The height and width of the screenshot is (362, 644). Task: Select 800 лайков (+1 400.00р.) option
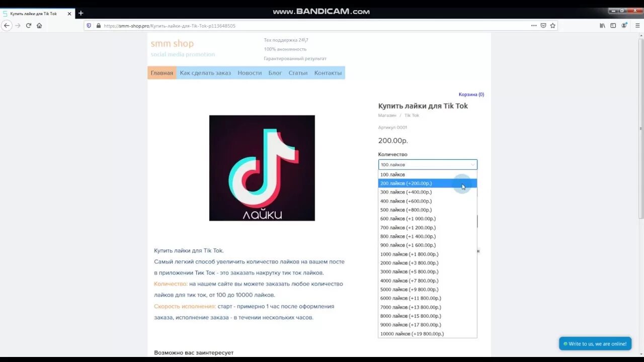point(428,236)
